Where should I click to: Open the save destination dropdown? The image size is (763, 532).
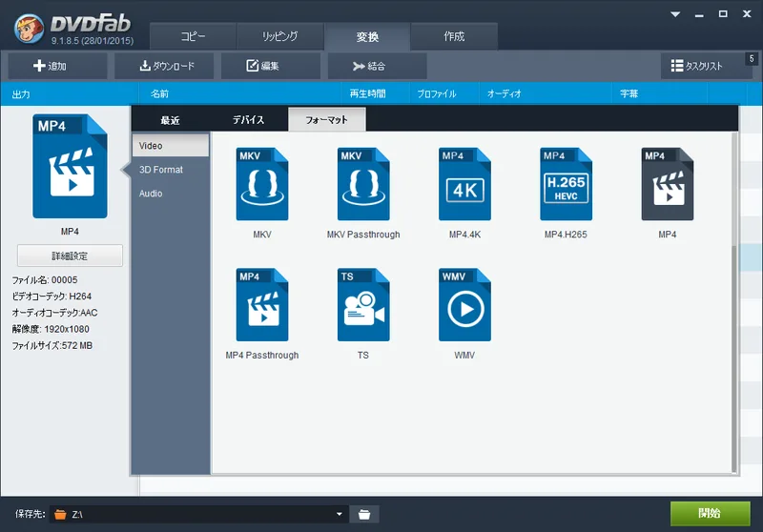tap(340, 515)
